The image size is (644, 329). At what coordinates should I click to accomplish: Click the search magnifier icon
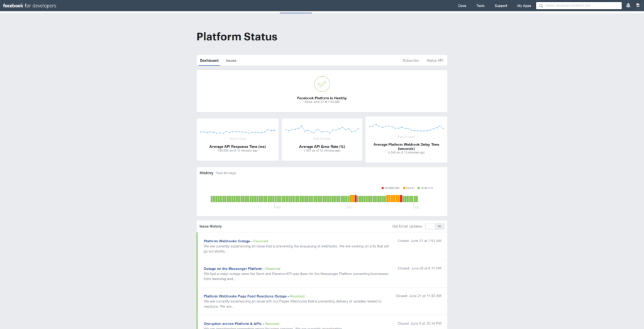click(x=541, y=6)
